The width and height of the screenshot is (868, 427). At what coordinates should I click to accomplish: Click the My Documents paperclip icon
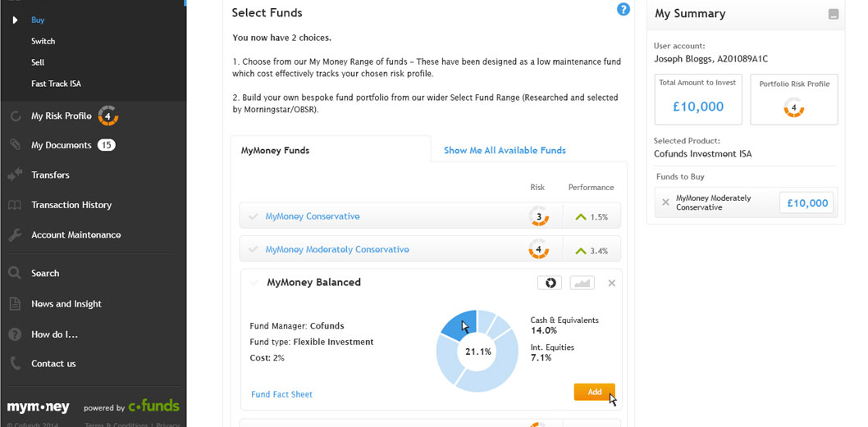16,145
